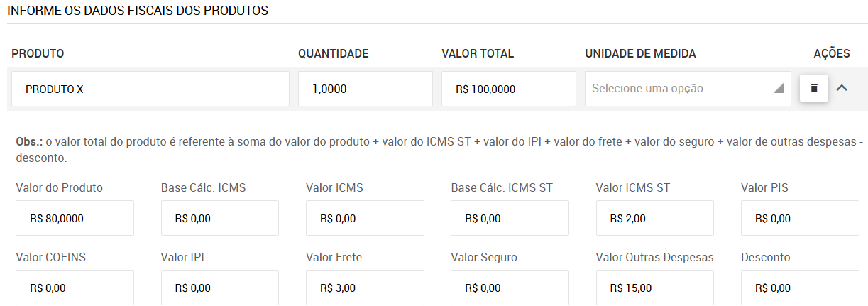Viewport: 868px width, 306px height.
Task: Edit Valor Outras Despesas field R$ 15,00
Action: pyautogui.click(x=655, y=288)
